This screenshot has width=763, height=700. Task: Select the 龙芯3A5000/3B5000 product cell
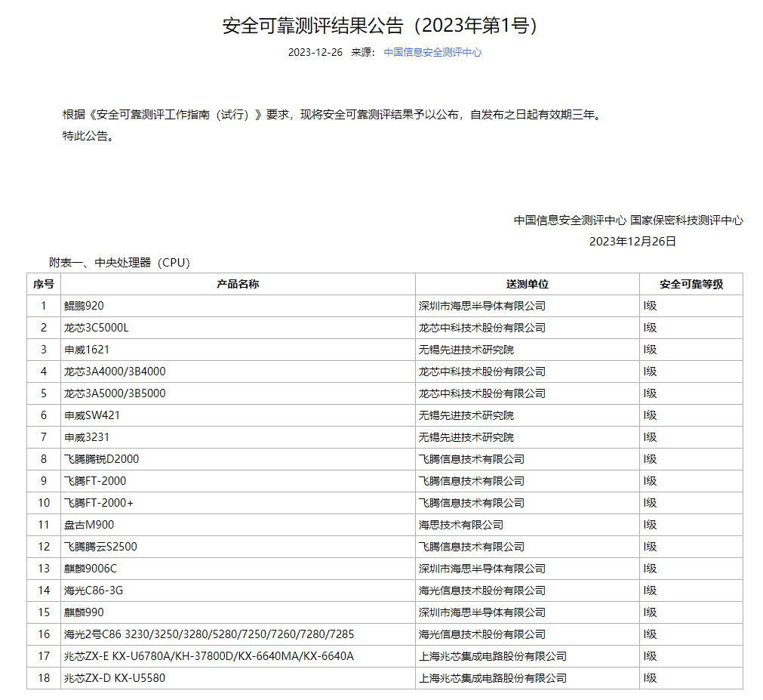click(238, 394)
